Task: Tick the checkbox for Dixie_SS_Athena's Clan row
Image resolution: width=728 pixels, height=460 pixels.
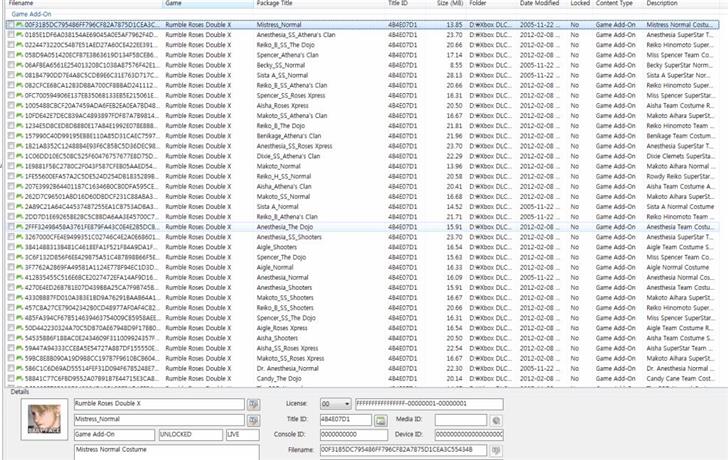Action: [11, 156]
